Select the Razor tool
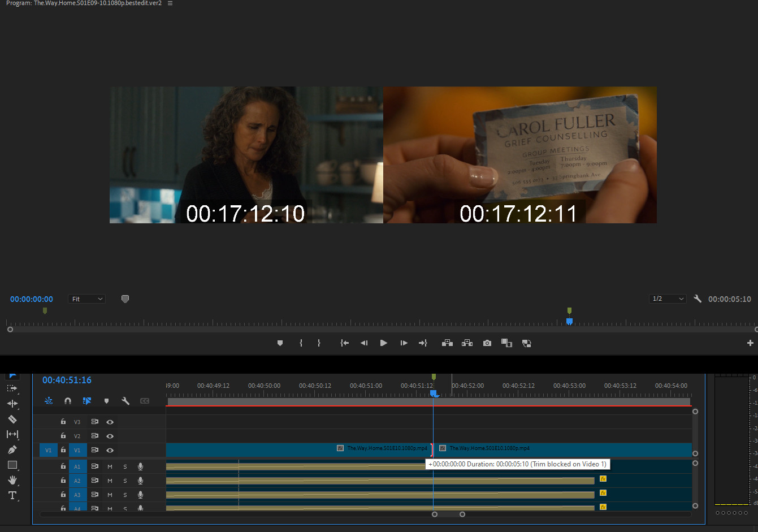The width and height of the screenshot is (758, 532). tap(12, 419)
